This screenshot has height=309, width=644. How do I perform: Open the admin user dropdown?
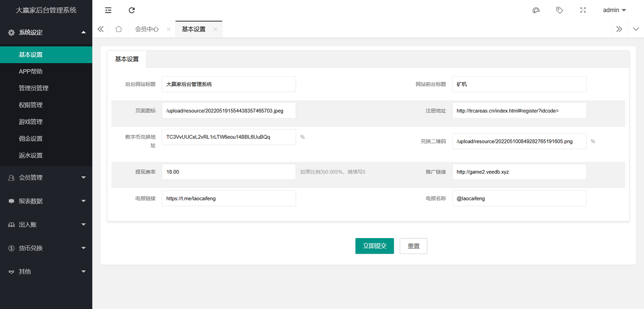click(614, 10)
